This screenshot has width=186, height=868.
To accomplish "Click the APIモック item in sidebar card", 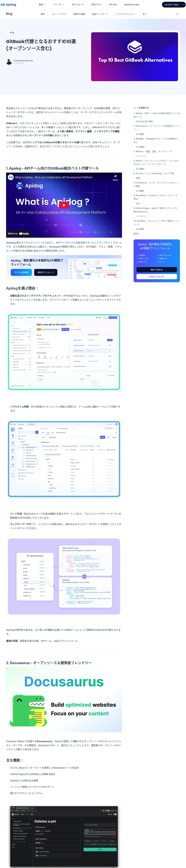I will point(142,262).
